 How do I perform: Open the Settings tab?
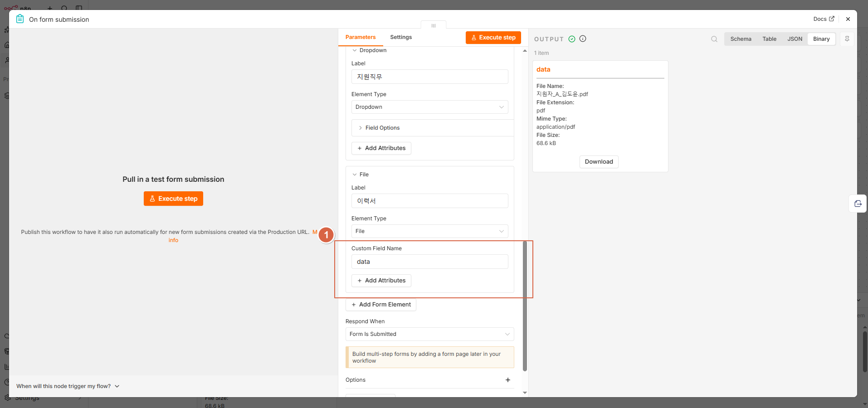[x=401, y=37]
